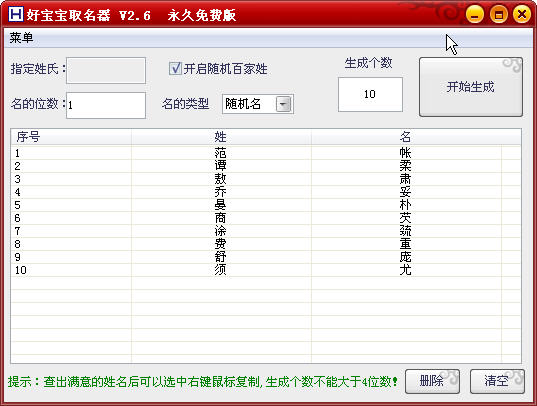The width and height of the screenshot is (537, 406).
Task: Select row 8 with surname 费
Action: (x=266, y=244)
